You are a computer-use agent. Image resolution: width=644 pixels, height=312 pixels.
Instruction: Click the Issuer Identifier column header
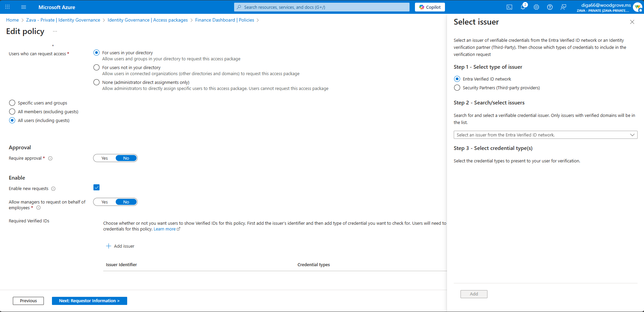[121, 265]
